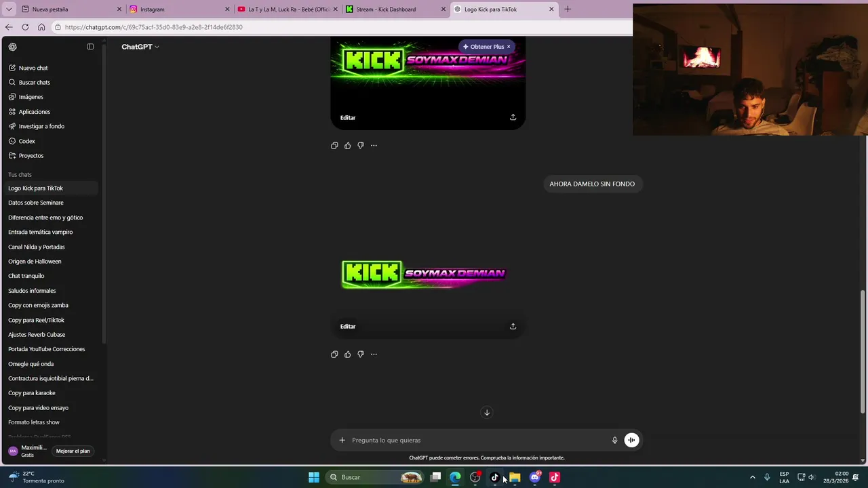Viewport: 868px width, 488px height.
Task: Click the transparent Kick logo thumbnail
Action: (x=425, y=274)
